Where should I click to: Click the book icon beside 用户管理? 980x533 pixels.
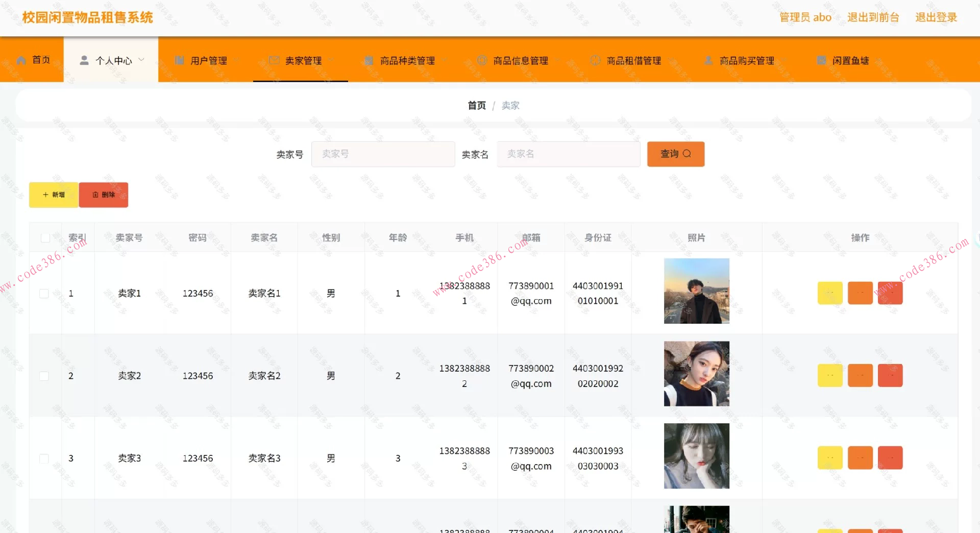pos(179,60)
